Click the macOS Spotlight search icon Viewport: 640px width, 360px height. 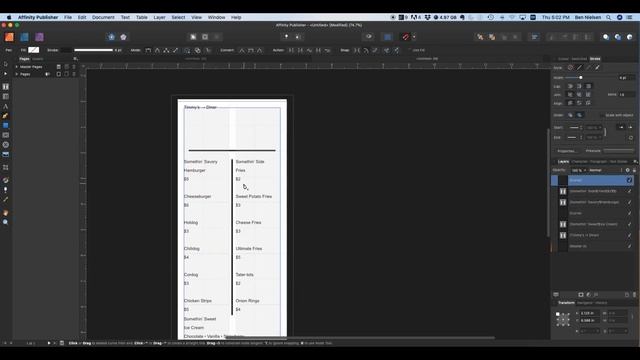609,18
